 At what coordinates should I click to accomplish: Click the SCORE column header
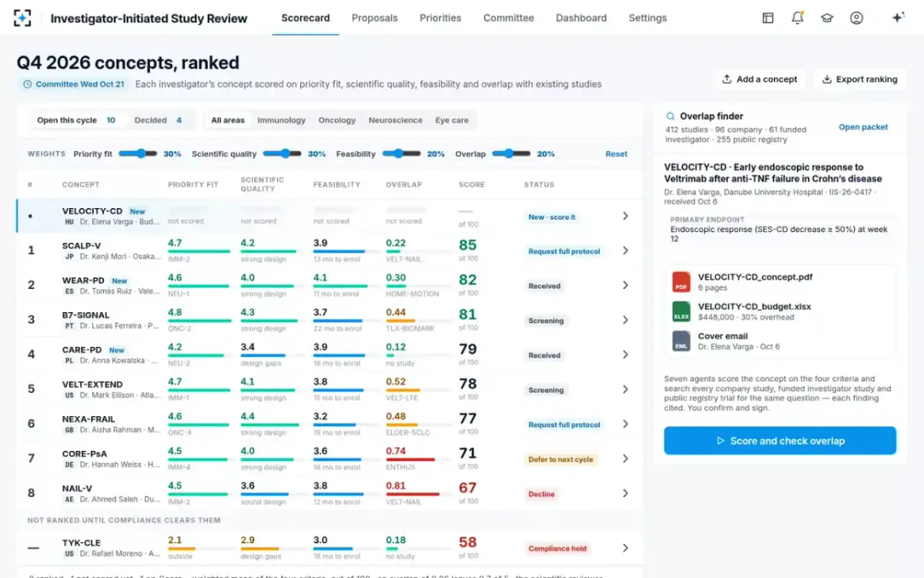pyautogui.click(x=471, y=185)
